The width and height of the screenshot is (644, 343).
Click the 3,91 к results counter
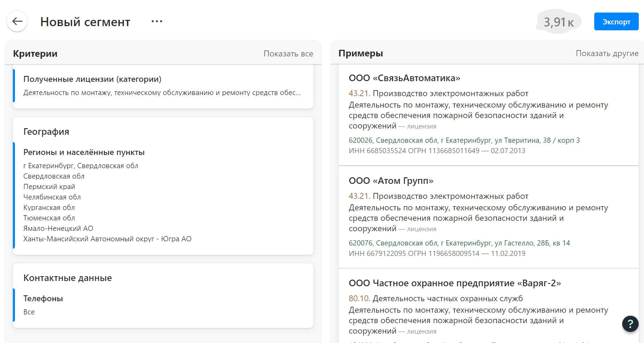559,22
